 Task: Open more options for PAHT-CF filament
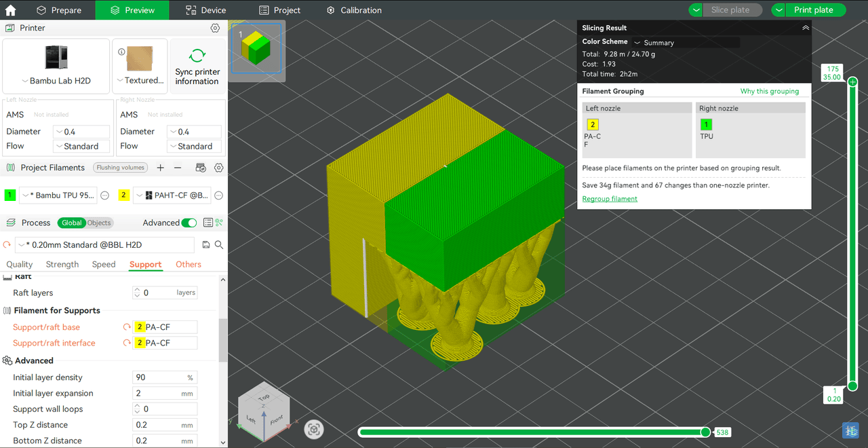[x=218, y=195]
